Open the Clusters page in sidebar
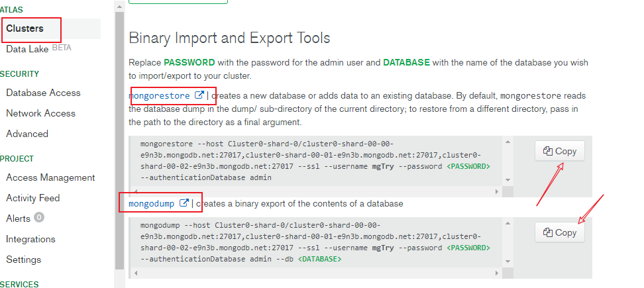The image size is (644, 288). click(25, 28)
